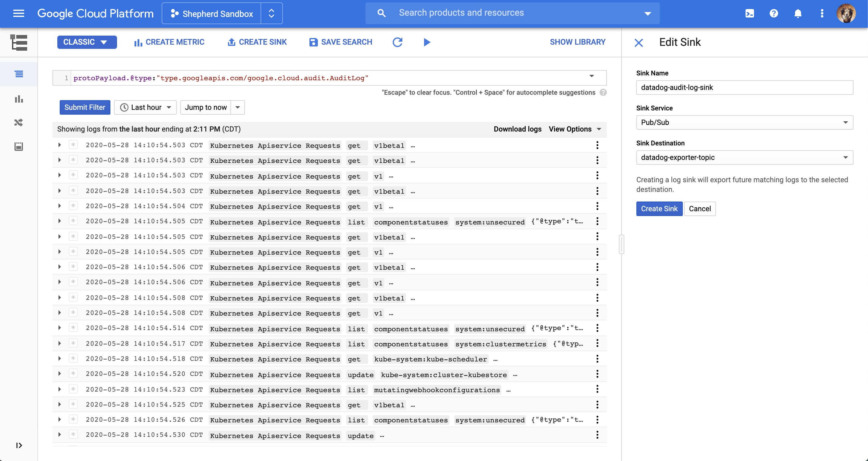Open the Logs Viewer sidebar icon
The image size is (868, 461).
(x=19, y=74)
